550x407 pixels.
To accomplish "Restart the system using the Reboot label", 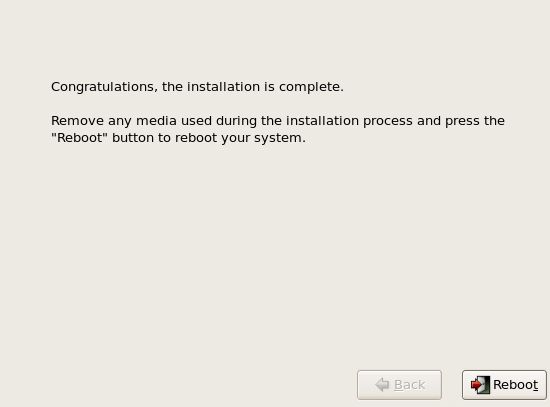I will tap(515, 385).
